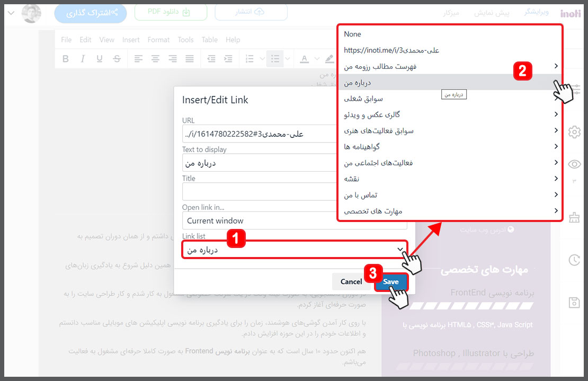The height and width of the screenshot is (381, 588).
Task: Apply Underline formatting icon
Action: pos(100,58)
